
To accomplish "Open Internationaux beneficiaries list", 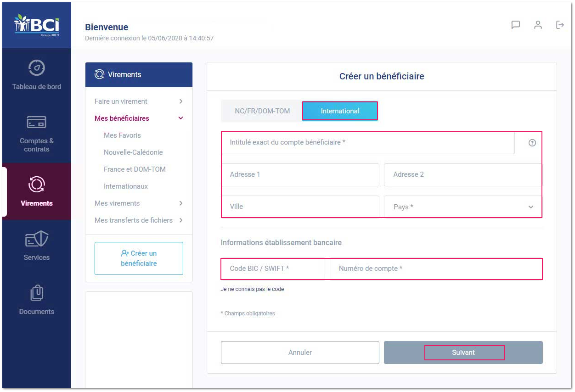I will coord(126,186).
